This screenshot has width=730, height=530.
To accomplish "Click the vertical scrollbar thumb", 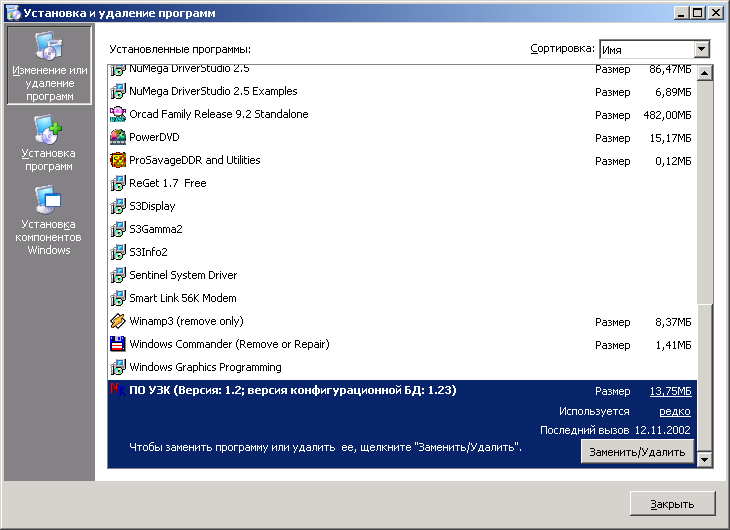I will click(705, 378).
